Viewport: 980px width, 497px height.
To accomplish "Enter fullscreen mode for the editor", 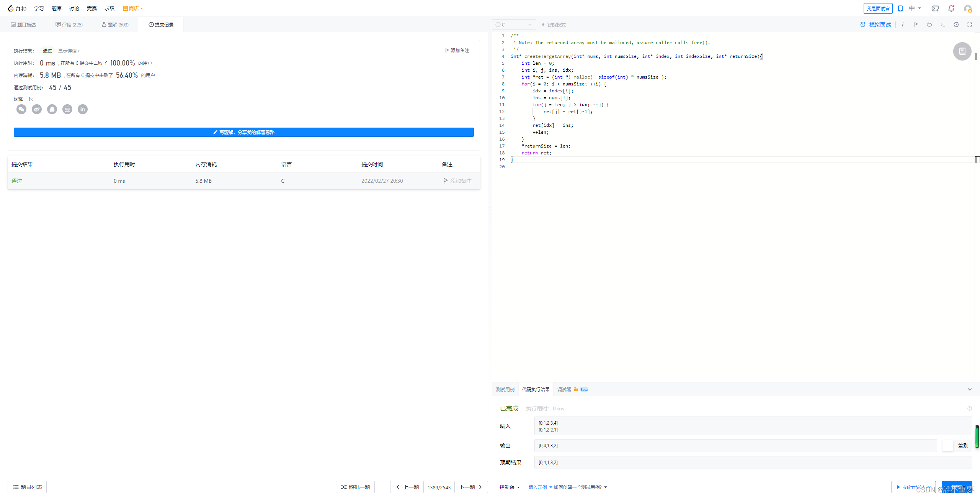I will tap(970, 25).
